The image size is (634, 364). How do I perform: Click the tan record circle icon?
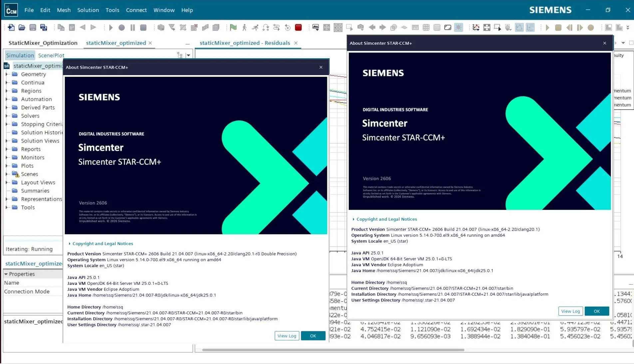click(591, 28)
